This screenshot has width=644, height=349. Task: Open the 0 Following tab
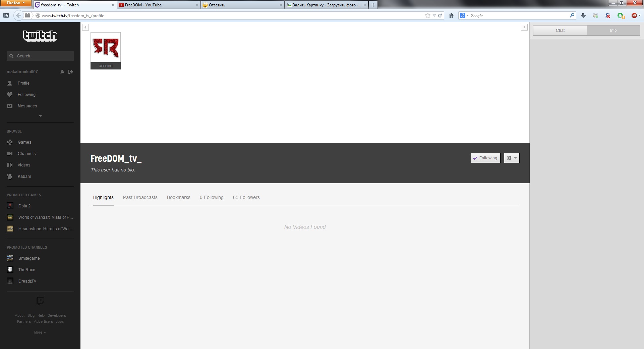[212, 197]
